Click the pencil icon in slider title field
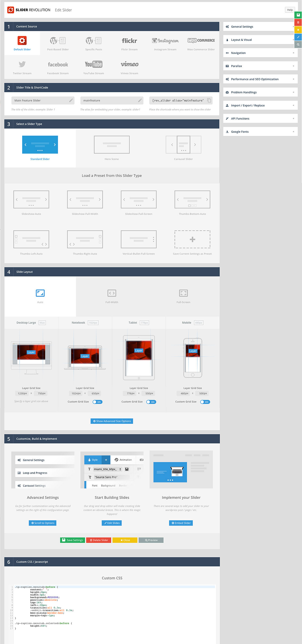 click(x=71, y=100)
